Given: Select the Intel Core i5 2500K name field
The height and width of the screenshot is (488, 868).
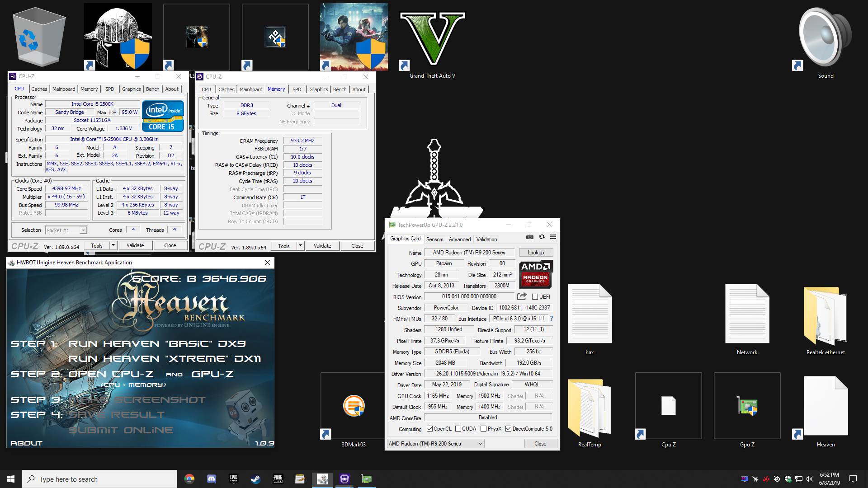Looking at the screenshot, I should [x=92, y=104].
